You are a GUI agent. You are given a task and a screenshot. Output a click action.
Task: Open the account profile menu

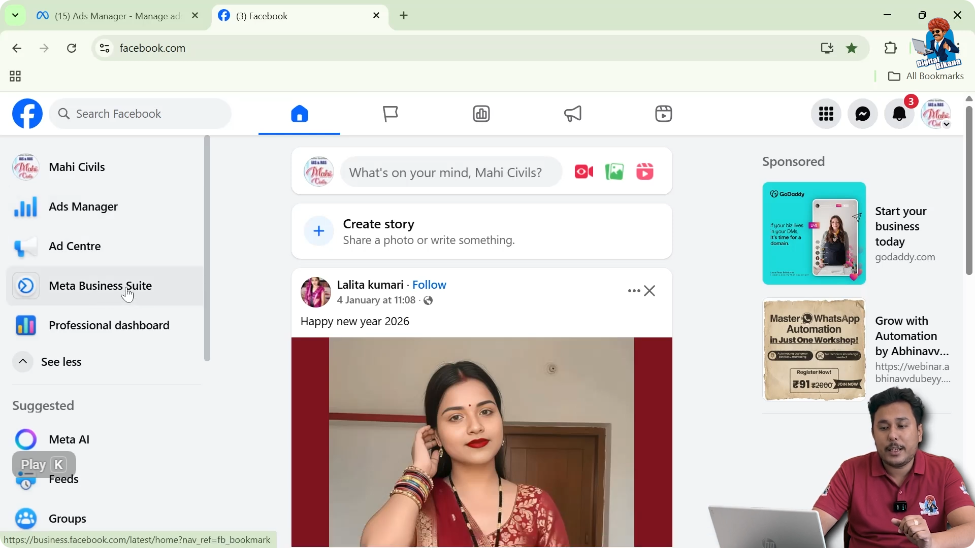[936, 114]
